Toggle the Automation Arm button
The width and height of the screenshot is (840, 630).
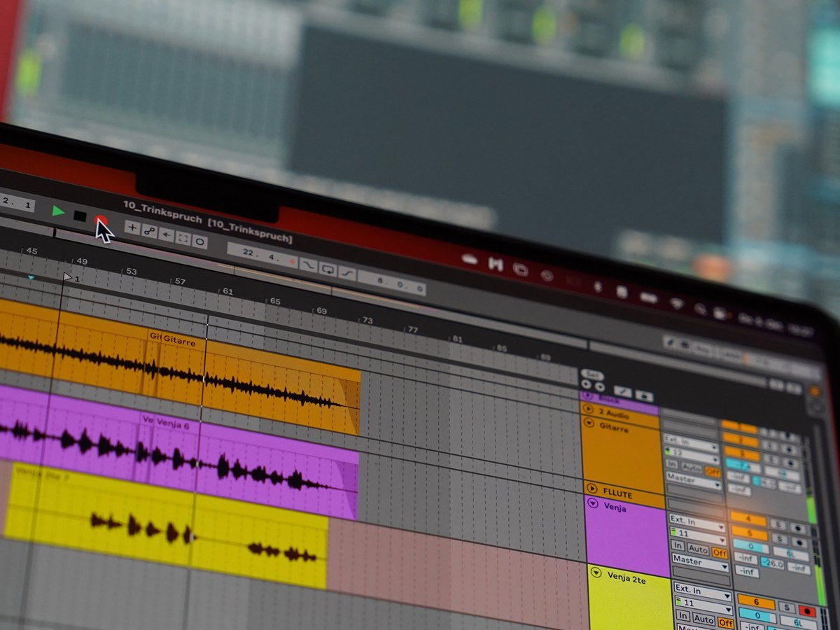(149, 230)
